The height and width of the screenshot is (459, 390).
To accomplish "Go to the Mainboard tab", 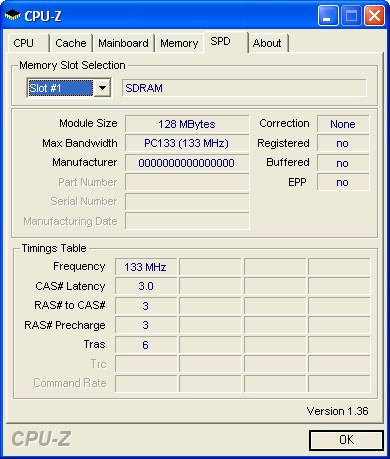I will 123,43.
